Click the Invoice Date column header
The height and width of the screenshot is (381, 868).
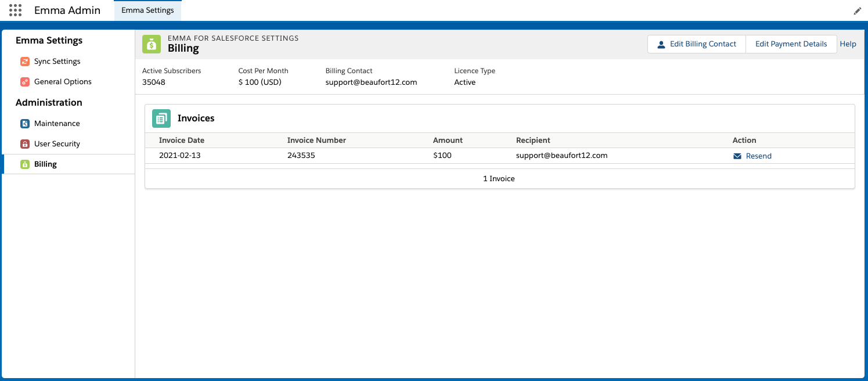182,141
